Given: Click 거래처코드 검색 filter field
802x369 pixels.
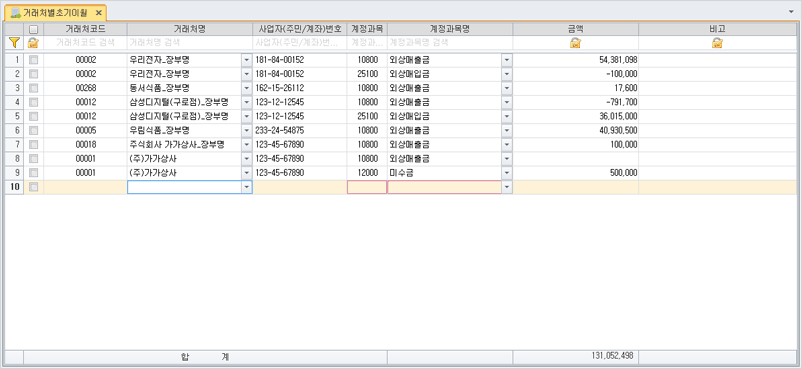Looking at the screenshot, I should 85,42.
